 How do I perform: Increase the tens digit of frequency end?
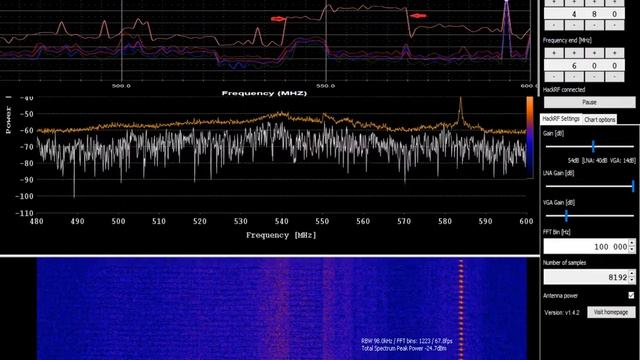tap(594, 53)
